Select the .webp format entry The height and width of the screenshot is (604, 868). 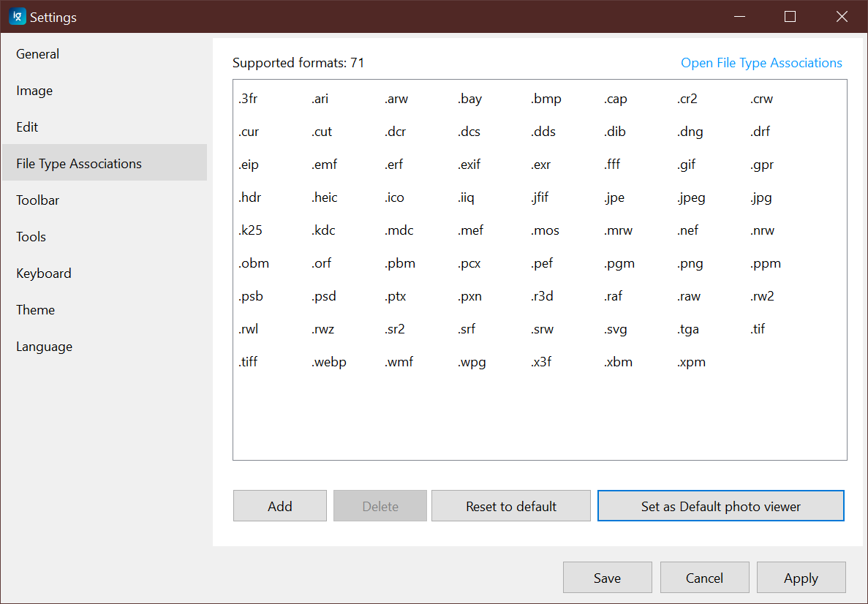(x=328, y=361)
